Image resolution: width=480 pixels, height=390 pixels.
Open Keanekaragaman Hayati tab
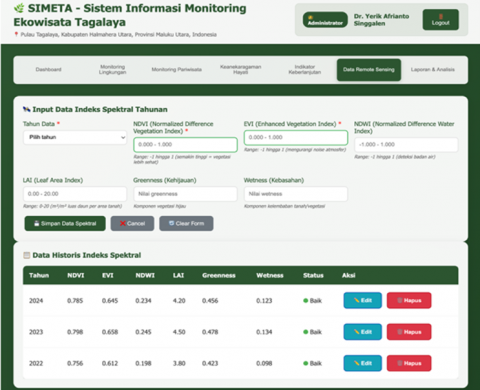[x=241, y=70]
